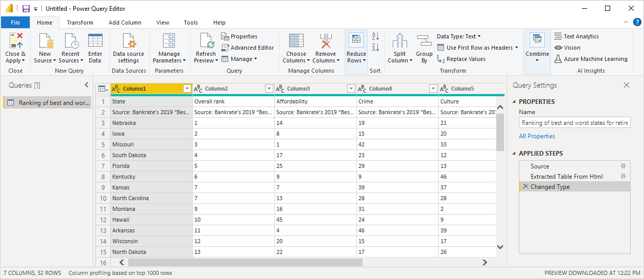This screenshot has height=279, width=644.
Task: Edit the query Name input field
Action: click(574, 123)
